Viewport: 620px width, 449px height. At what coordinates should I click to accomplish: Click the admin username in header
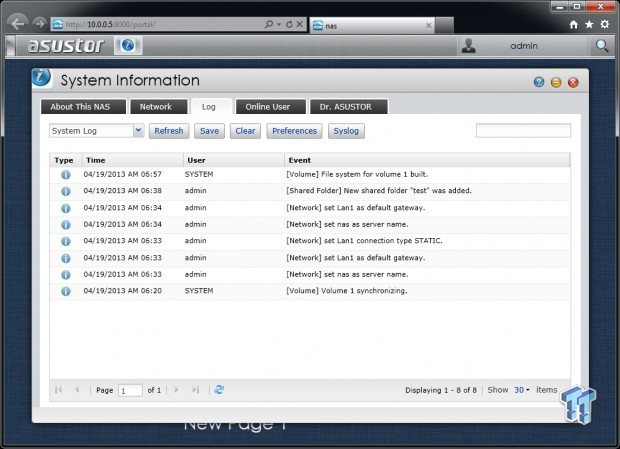[524, 46]
